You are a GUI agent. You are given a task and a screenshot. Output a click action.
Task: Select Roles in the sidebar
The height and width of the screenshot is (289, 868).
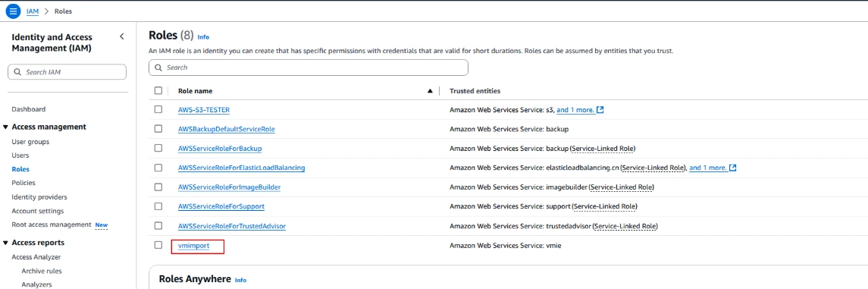(20, 169)
